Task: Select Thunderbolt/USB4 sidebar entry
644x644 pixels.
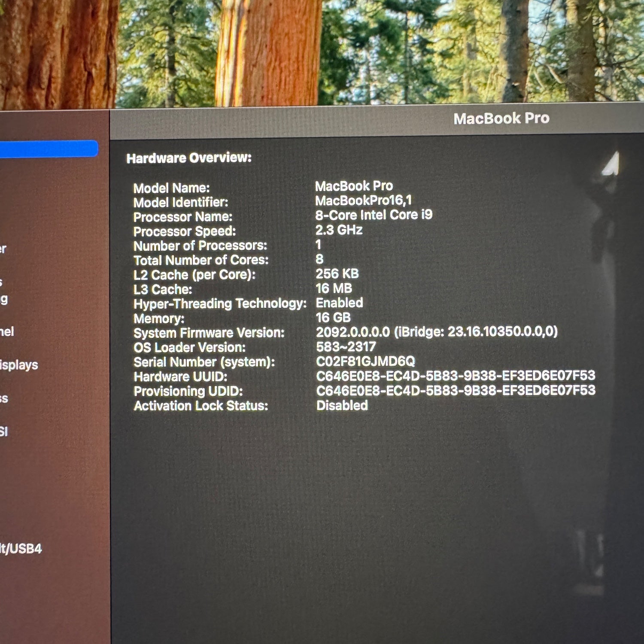Action: [x=21, y=549]
